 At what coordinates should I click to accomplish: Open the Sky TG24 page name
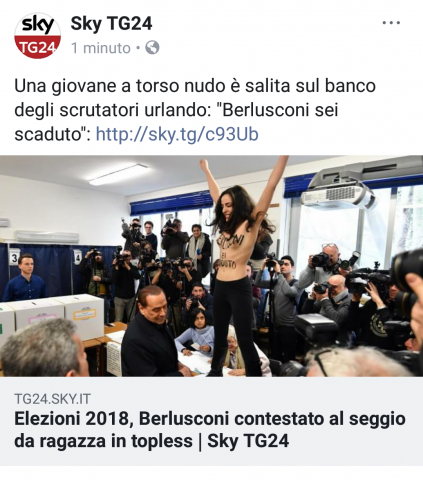[x=111, y=24]
